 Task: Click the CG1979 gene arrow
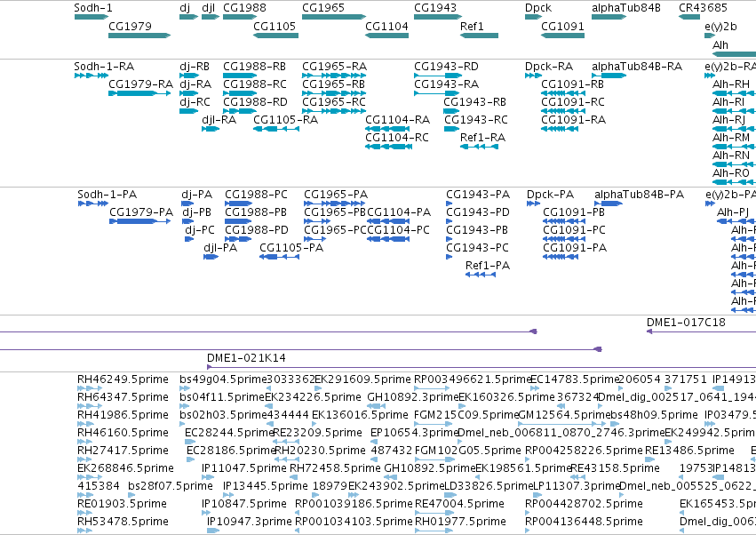[139, 36]
